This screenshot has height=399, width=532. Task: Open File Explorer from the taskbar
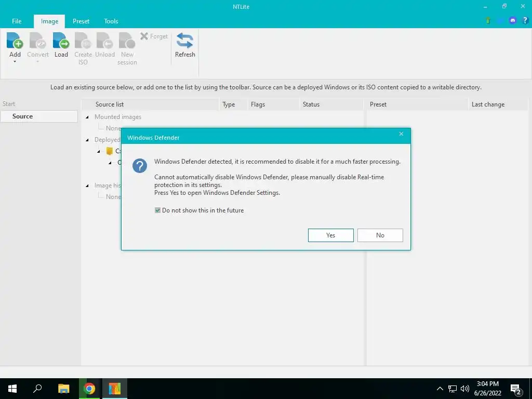(x=63, y=389)
